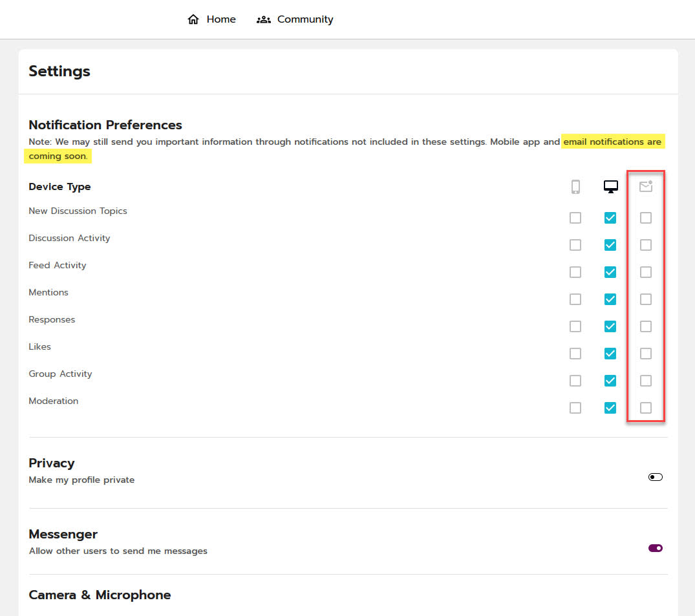Uncheck desktop notifications for Group Activity
Image resolution: width=695 pixels, height=616 pixels.
610,381
